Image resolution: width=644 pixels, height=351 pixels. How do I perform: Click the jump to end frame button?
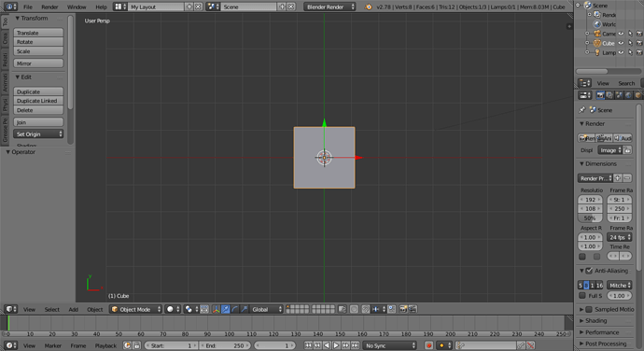pyautogui.click(x=355, y=345)
